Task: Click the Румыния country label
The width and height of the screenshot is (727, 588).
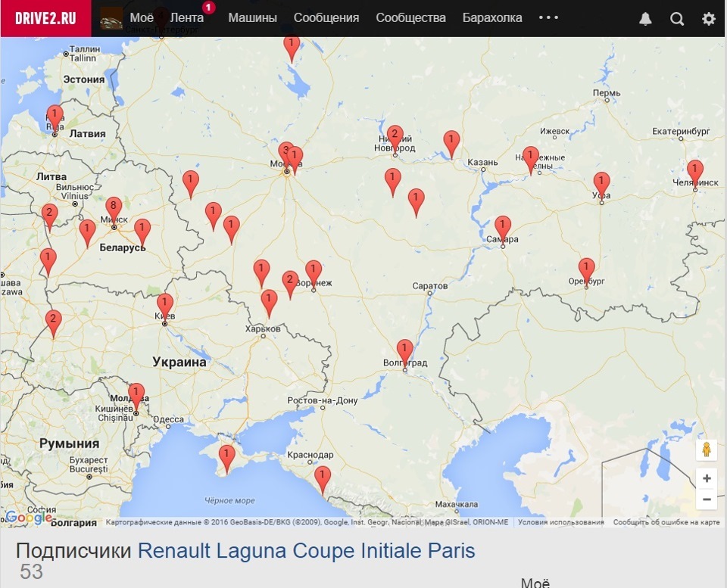Action: point(69,443)
